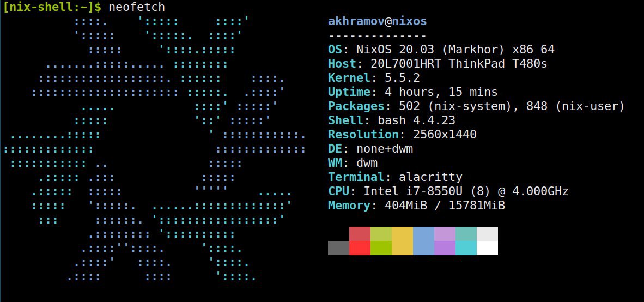Select the CPU Intel i7-8550U line
This screenshot has height=302, width=644.
tap(448, 191)
